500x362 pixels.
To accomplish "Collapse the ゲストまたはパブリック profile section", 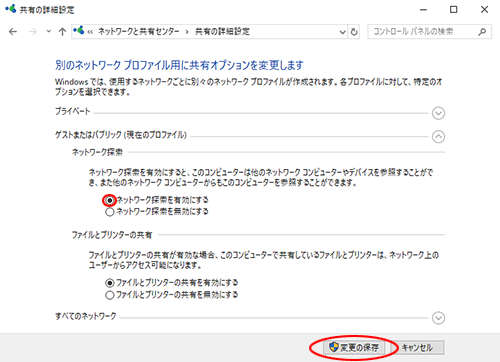I will (x=438, y=137).
